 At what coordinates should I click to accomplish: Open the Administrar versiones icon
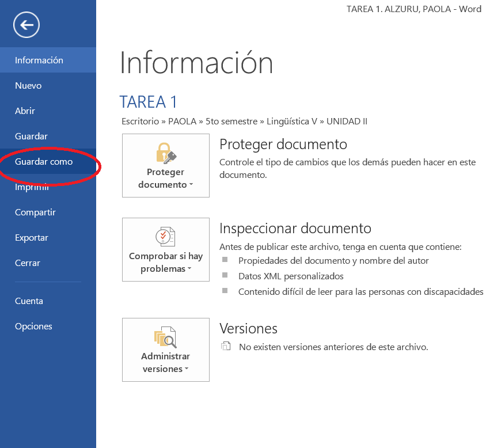165,350
